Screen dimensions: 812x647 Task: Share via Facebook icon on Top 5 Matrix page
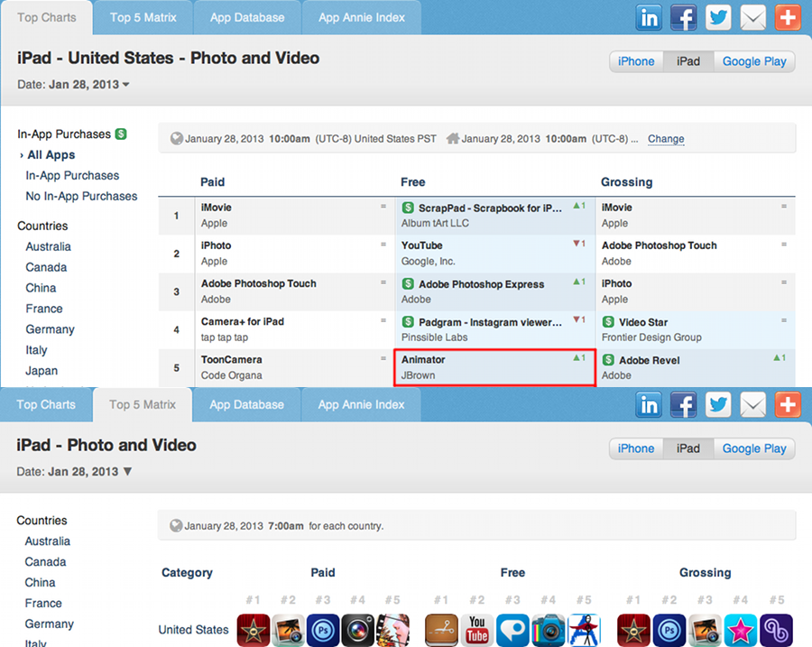tap(684, 404)
